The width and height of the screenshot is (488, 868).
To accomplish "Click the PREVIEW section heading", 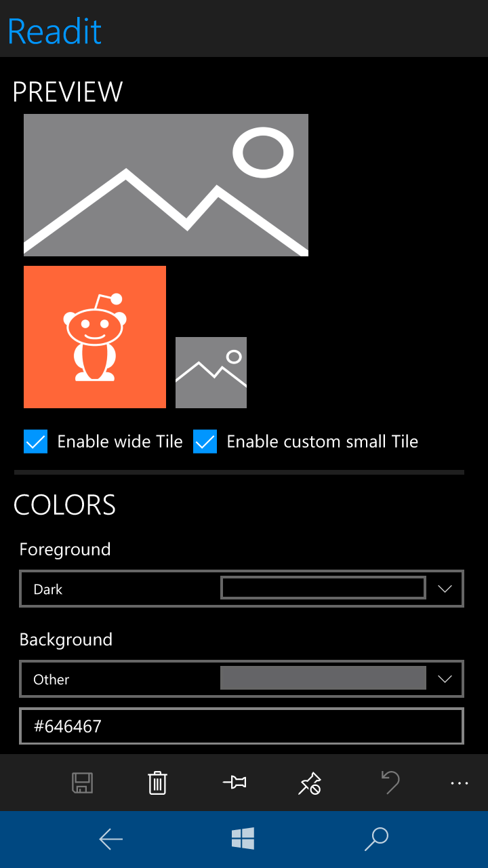I will click(68, 92).
